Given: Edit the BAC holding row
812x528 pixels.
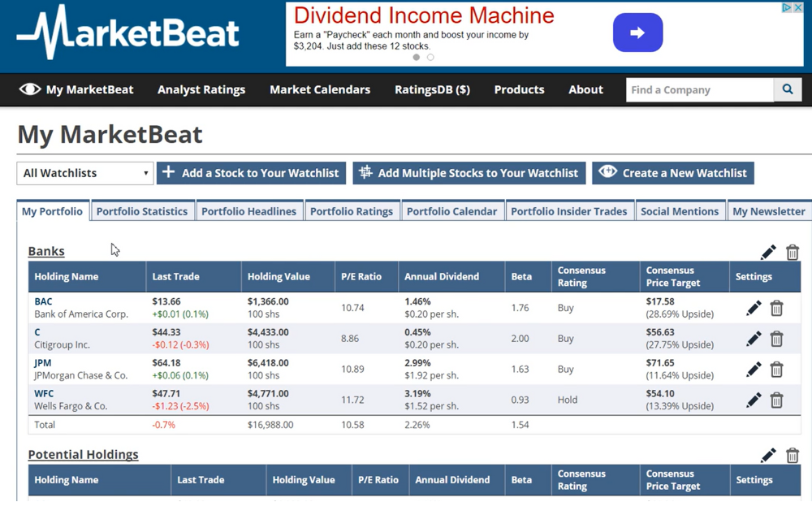Looking at the screenshot, I should pos(754,308).
